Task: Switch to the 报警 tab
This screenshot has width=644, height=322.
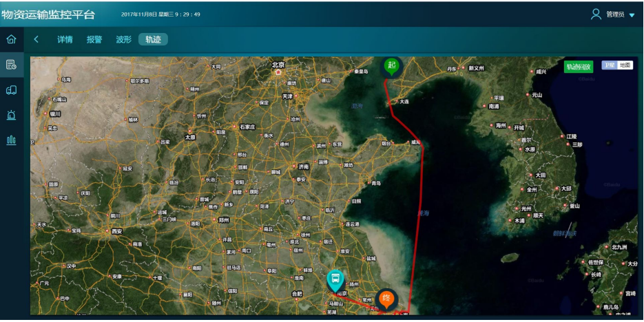Action: (94, 40)
